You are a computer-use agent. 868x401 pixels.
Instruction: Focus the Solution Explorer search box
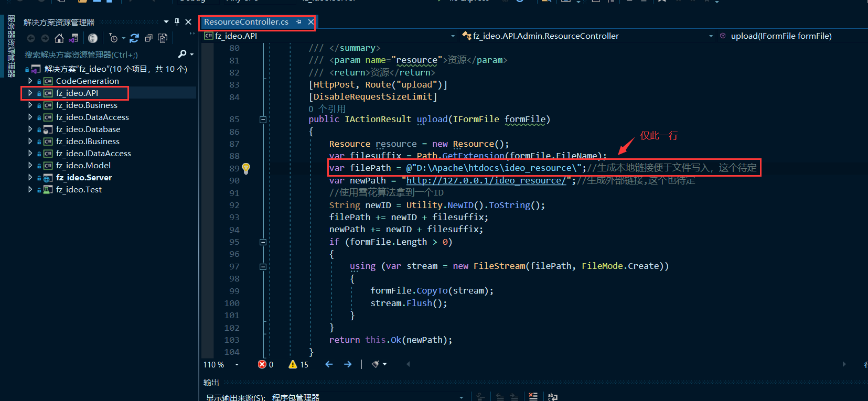100,55
